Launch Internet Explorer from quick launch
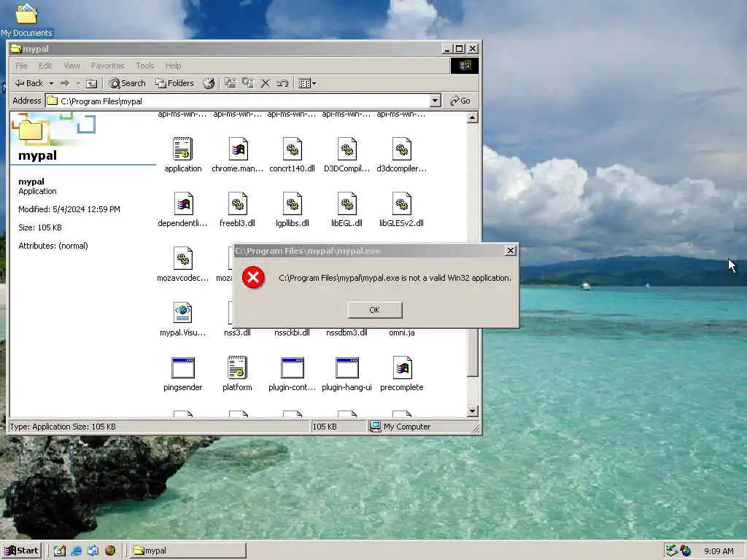The width and height of the screenshot is (747, 560). pyautogui.click(x=76, y=551)
